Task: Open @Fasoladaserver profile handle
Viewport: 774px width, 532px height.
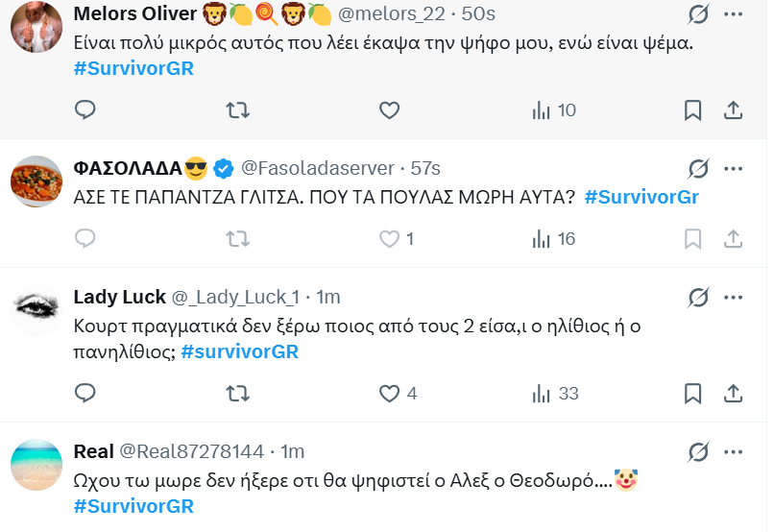Action: click(x=317, y=168)
